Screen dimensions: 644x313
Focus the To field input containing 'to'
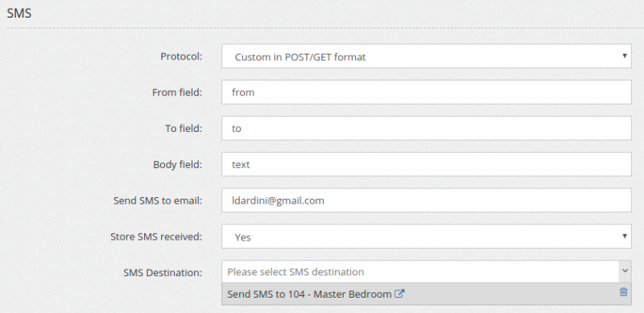tap(427, 128)
